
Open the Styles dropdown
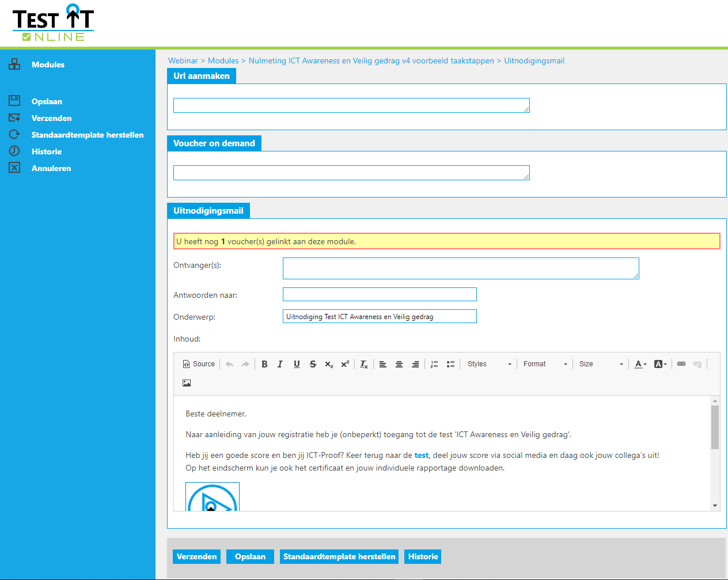[489, 364]
